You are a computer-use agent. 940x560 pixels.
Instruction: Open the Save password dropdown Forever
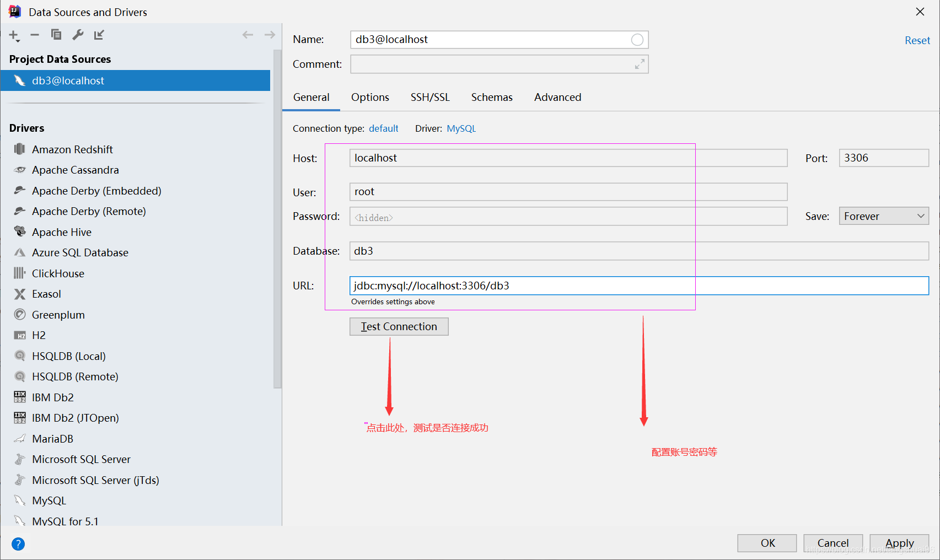click(x=884, y=216)
